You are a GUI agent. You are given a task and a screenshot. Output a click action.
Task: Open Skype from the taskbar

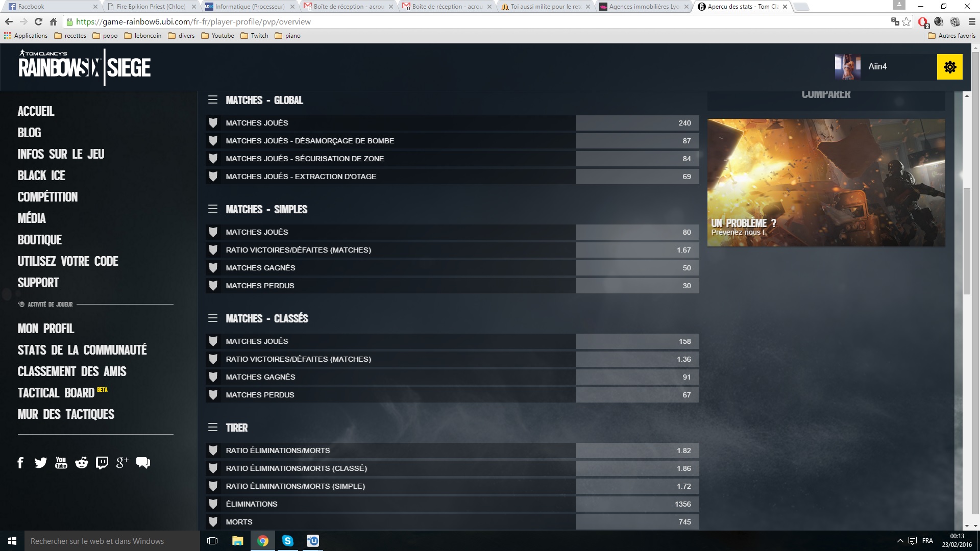[288, 541]
